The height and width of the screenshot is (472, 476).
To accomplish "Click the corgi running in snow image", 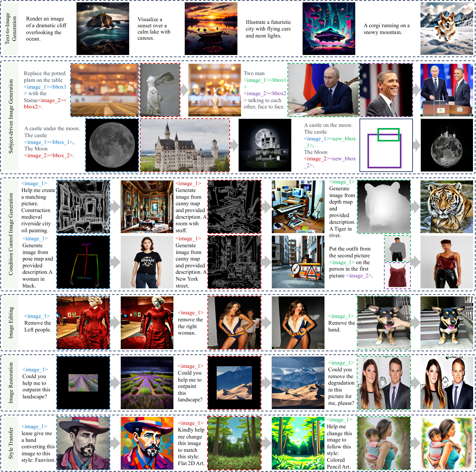I will coord(447,29).
